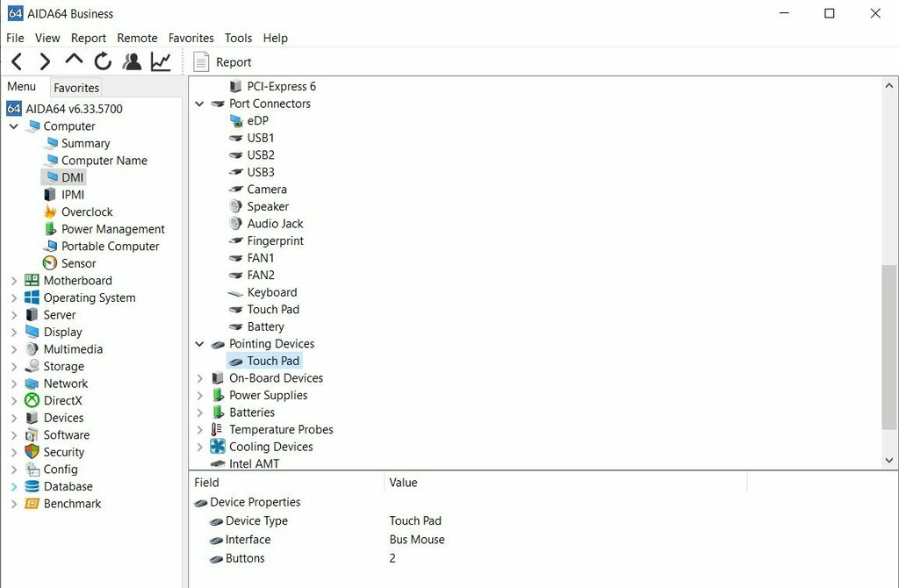Open the Favorites menu

191,38
